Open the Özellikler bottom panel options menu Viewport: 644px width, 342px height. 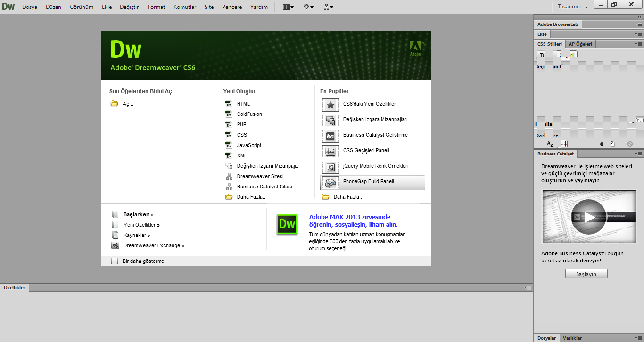[x=528, y=287]
